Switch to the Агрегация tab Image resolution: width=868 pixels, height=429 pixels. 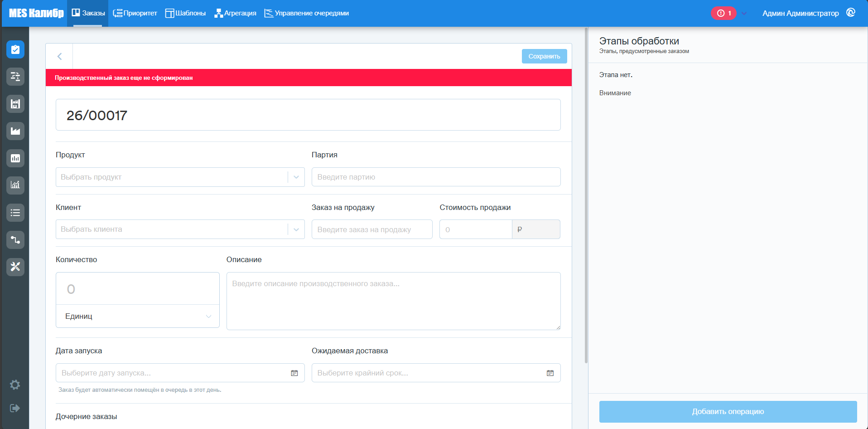pos(235,13)
